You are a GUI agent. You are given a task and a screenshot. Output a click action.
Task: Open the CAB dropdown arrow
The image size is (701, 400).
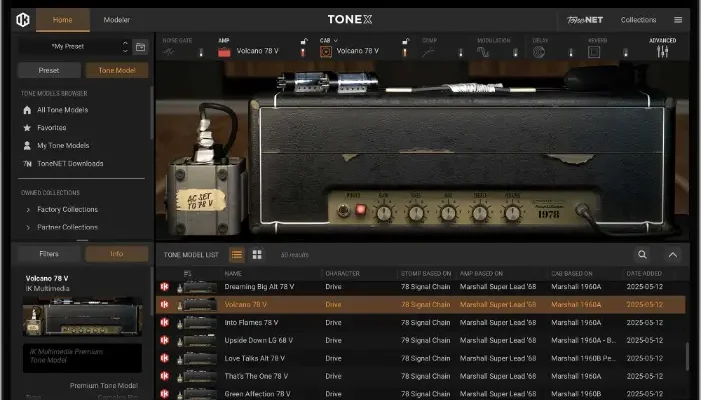336,41
